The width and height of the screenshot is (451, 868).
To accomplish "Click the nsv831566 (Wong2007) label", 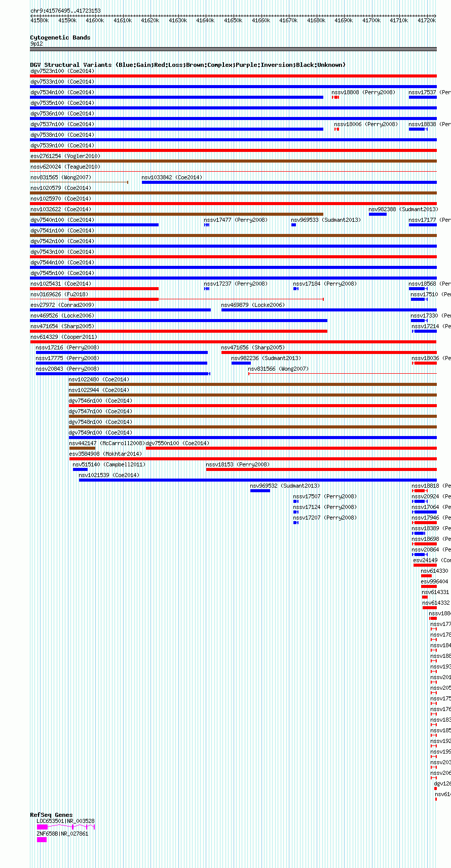I will point(278,369).
